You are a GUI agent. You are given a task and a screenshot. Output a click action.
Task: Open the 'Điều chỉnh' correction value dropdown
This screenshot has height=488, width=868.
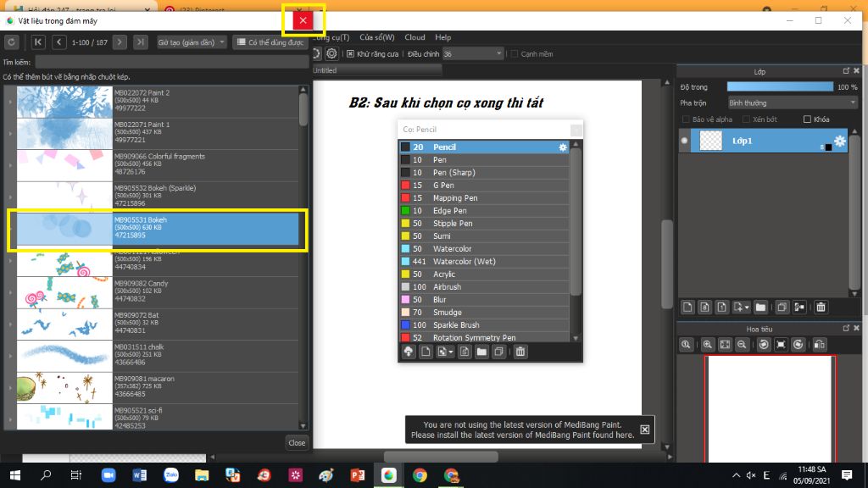click(472, 53)
